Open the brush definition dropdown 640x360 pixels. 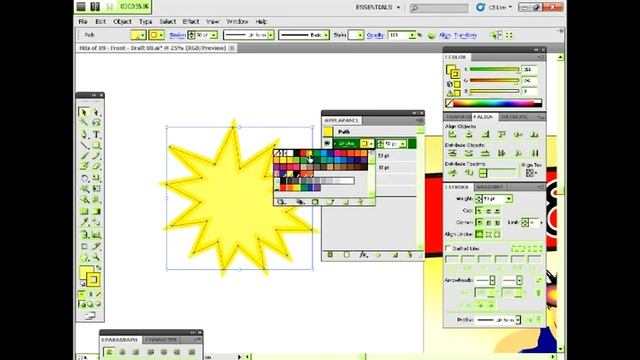click(x=326, y=35)
